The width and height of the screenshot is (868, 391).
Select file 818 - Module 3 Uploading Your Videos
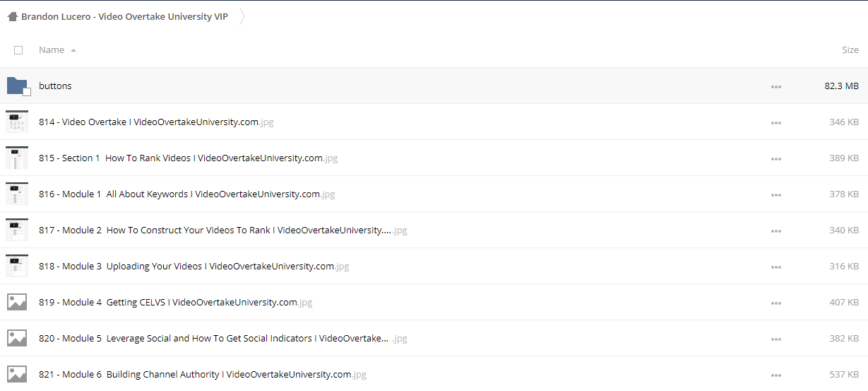[194, 266]
